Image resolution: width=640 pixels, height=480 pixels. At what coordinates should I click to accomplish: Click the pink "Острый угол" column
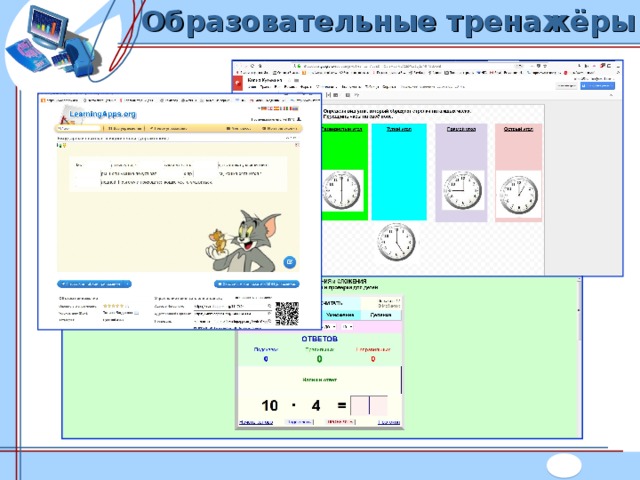click(518, 173)
